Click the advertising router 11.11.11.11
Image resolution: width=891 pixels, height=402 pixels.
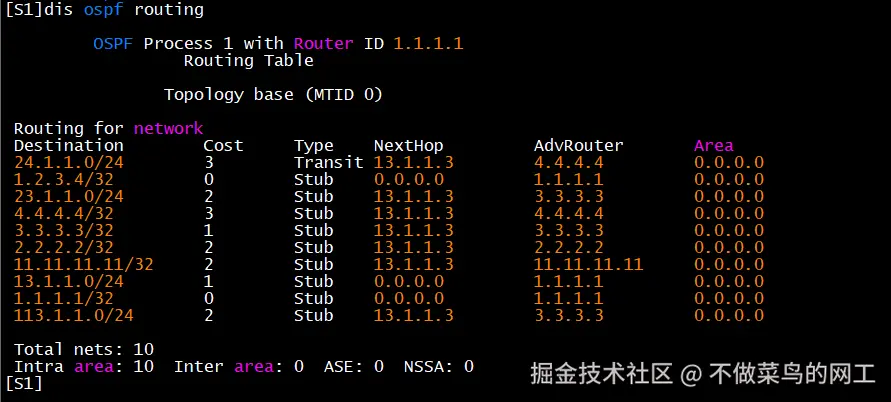[x=588, y=264]
